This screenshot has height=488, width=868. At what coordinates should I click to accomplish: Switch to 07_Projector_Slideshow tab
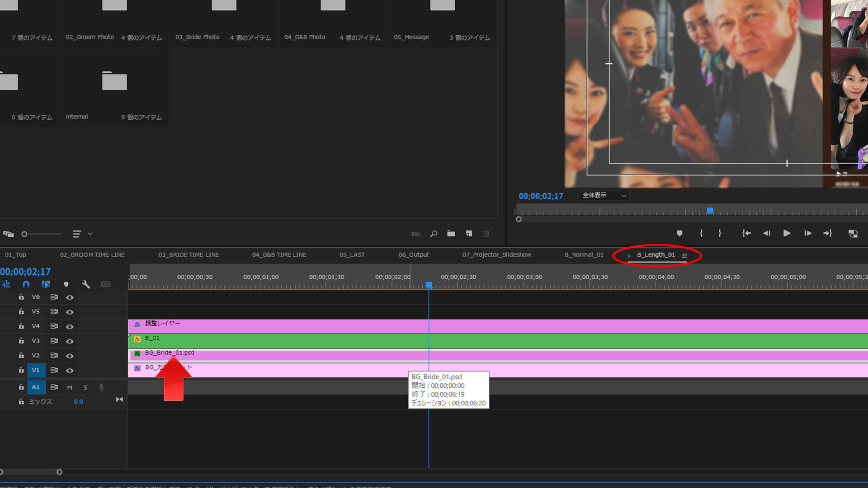point(496,255)
